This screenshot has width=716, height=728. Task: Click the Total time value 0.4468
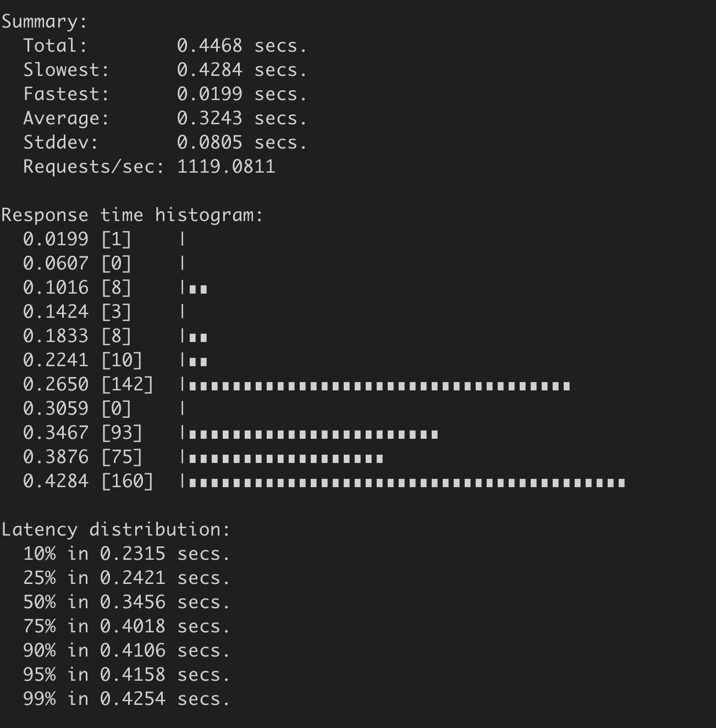coord(209,46)
